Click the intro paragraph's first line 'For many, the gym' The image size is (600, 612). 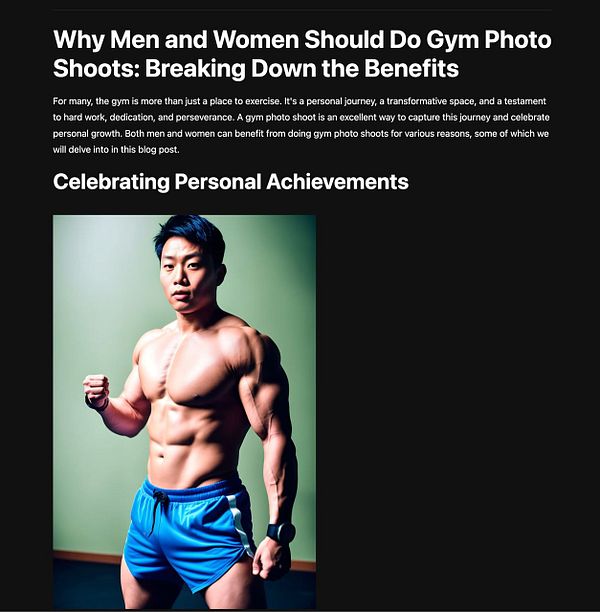[299, 101]
